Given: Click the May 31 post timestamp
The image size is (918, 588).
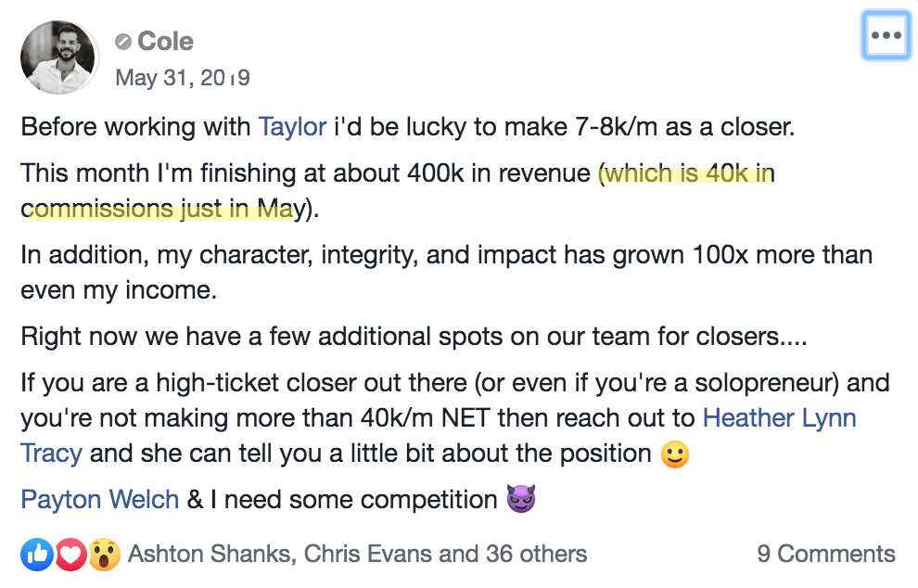Looking at the screenshot, I should 183,78.
